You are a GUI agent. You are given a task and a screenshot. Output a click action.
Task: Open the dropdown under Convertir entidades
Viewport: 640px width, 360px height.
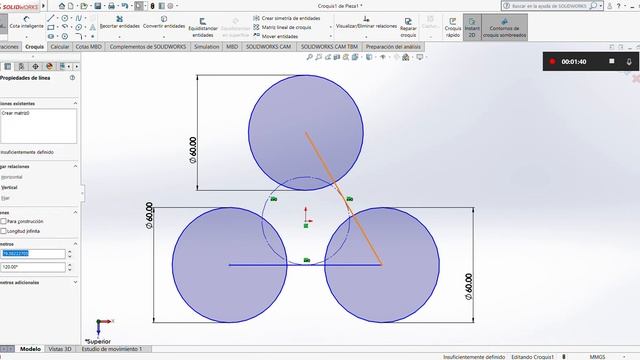(164, 36)
